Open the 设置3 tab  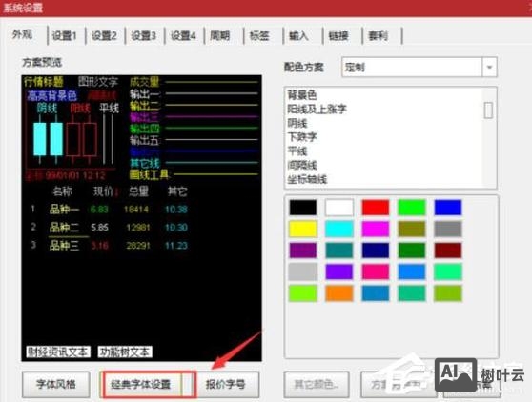point(144,35)
